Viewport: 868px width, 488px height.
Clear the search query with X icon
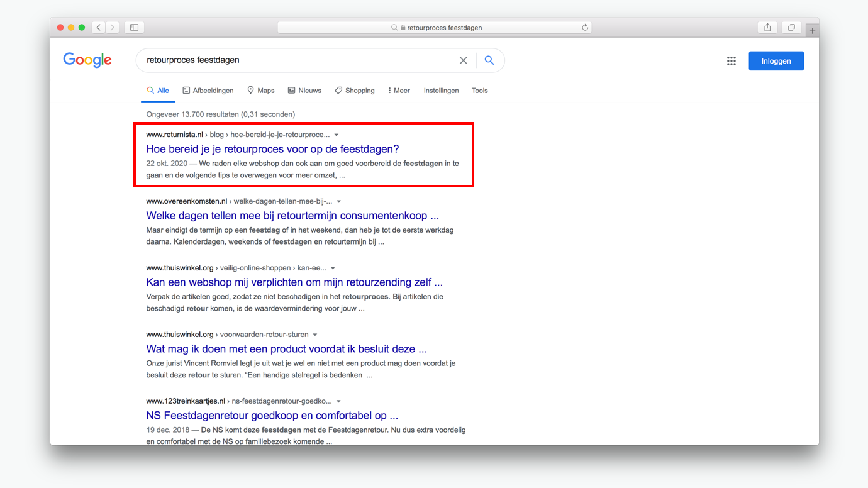click(464, 60)
